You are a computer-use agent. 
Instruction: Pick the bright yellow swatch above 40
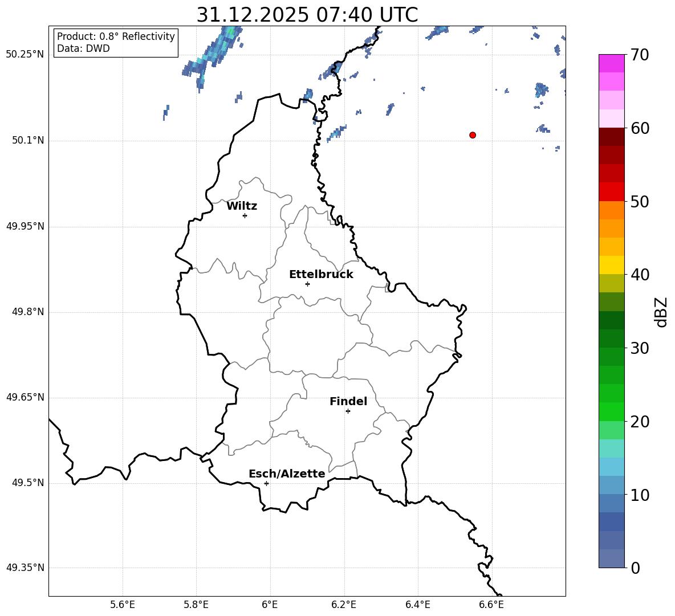612,265
